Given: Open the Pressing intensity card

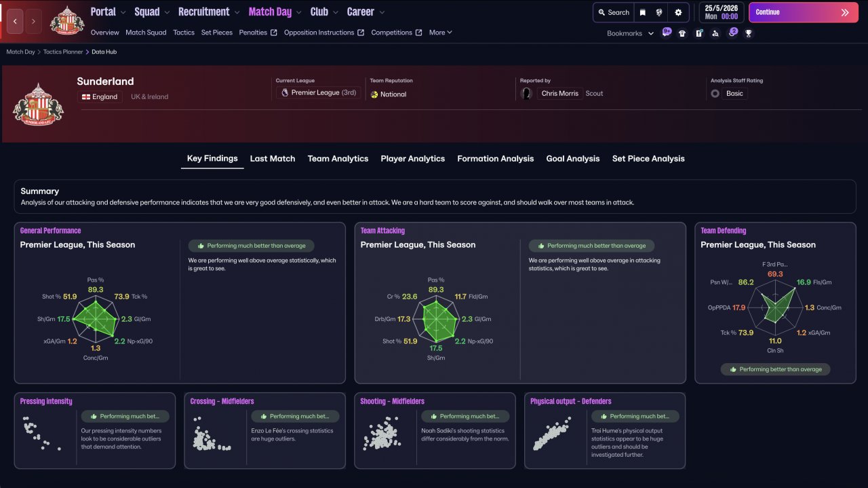Looking at the screenshot, I should click(95, 431).
